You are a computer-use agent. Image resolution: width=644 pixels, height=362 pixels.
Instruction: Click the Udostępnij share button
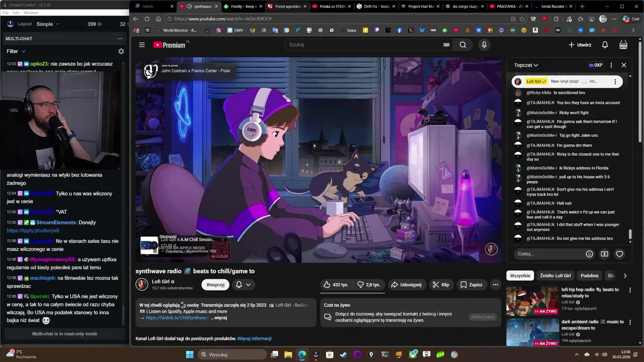click(407, 285)
